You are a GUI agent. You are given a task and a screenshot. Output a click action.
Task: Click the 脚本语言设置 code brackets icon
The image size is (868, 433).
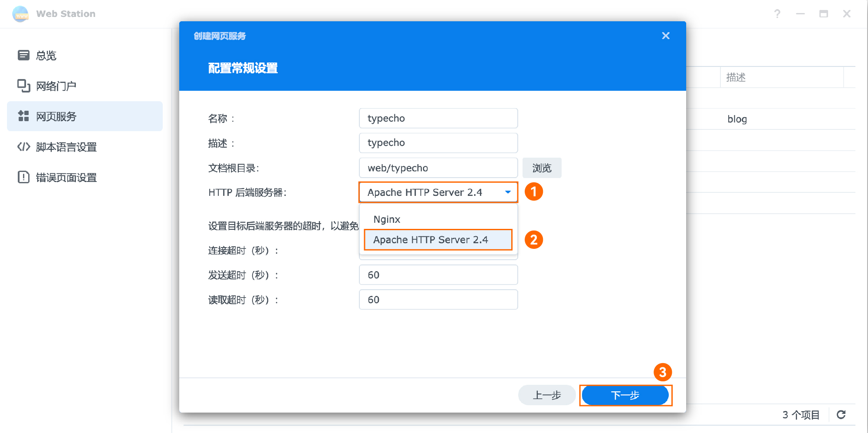point(23,147)
